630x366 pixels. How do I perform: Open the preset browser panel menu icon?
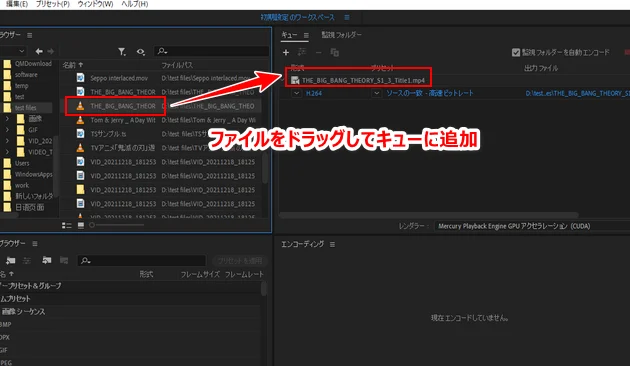(35, 243)
